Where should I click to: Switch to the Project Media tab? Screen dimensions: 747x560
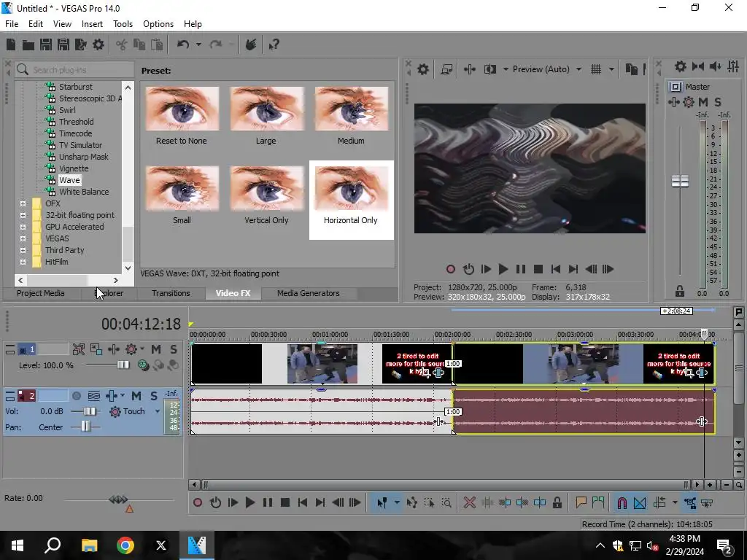41,293
